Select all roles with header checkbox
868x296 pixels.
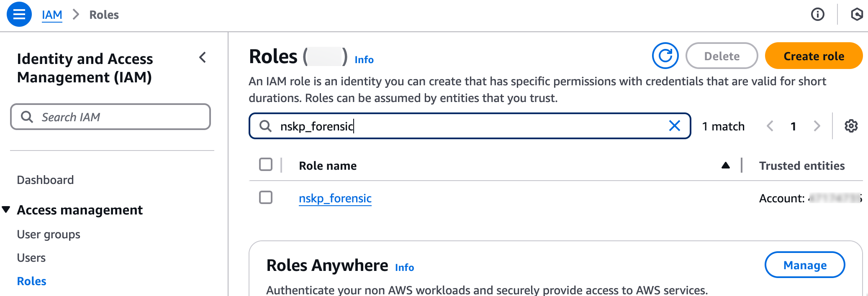[x=266, y=164]
